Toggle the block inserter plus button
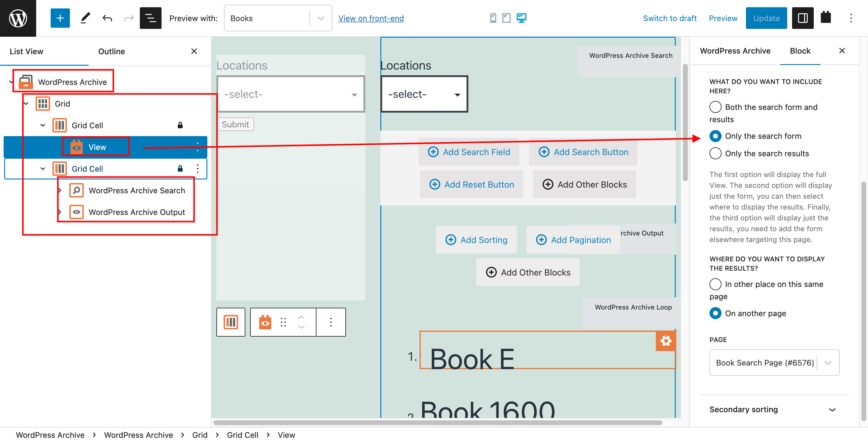The image size is (868, 442). pos(60,18)
